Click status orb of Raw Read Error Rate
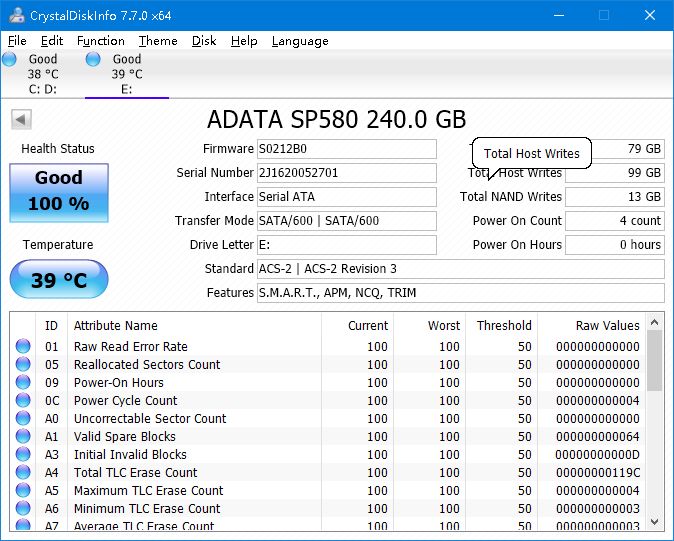The image size is (674, 541). [23, 346]
